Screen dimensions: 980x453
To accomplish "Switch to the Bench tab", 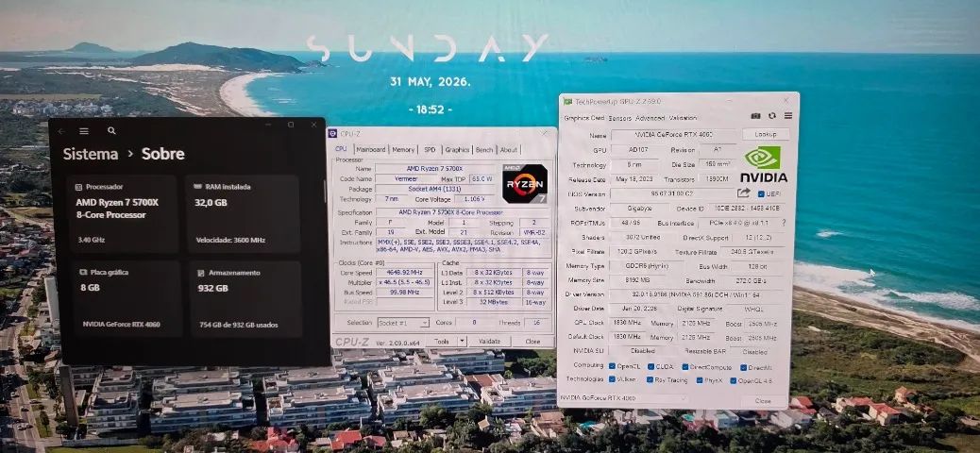I will (484, 150).
